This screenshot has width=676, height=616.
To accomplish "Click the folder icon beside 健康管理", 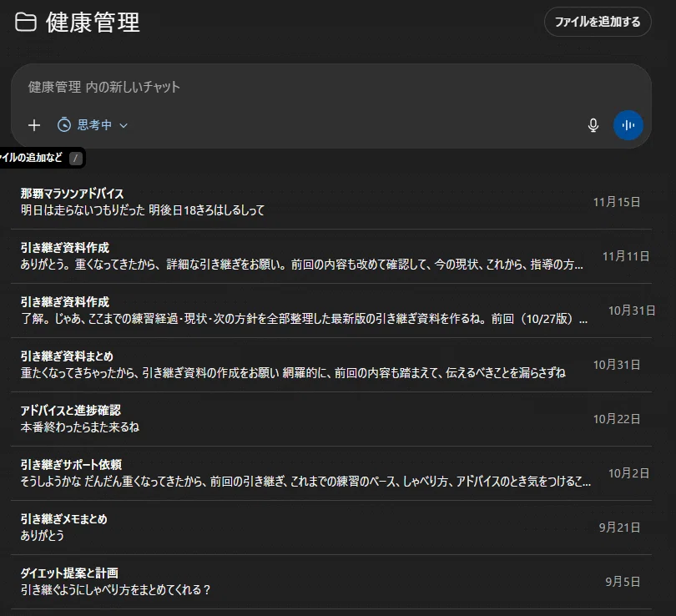I will point(25,22).
